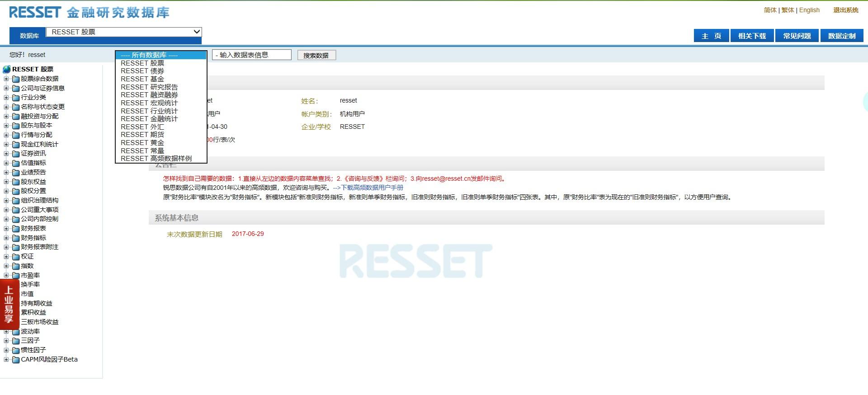The height and width of the screenshot is (395, 868).
Task: Click the 搜索数据 button
Action: [316, 56]
